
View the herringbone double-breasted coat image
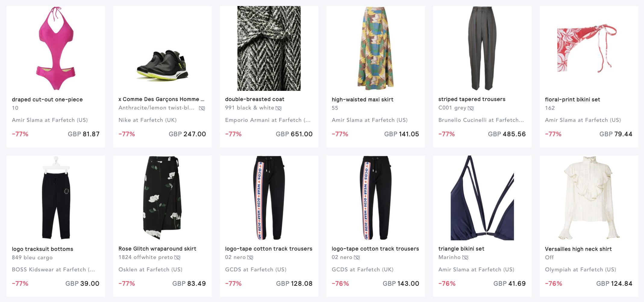(269, 48)
